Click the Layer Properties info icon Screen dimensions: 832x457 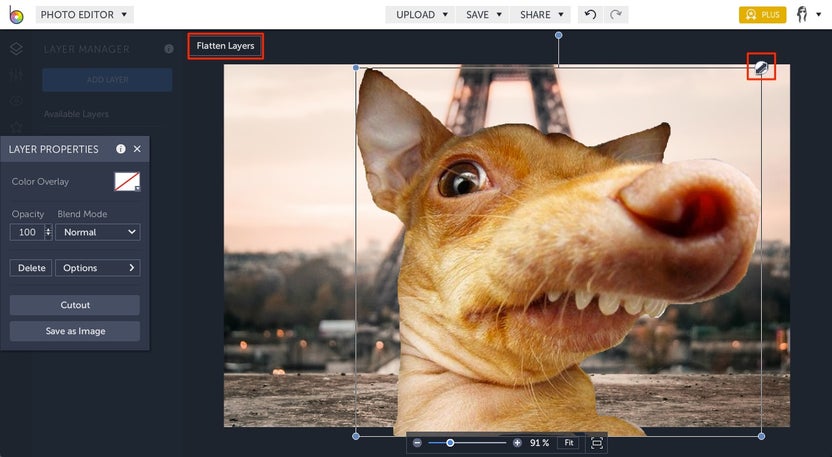[121, 149]
